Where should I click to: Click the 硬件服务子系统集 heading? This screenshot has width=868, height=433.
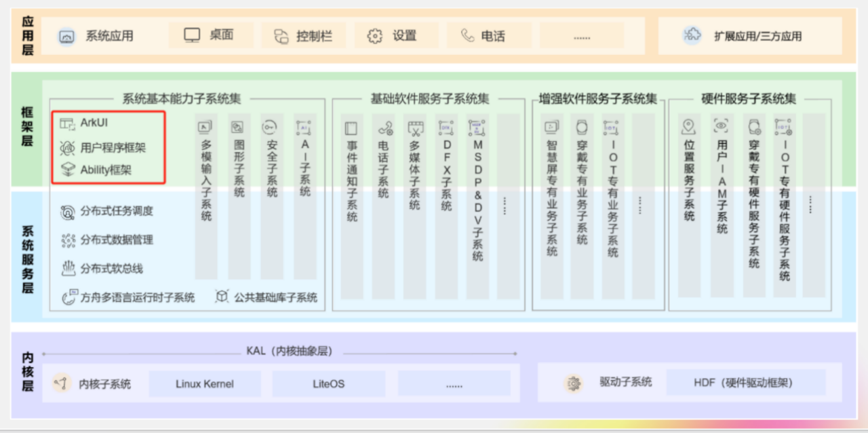point(749,99)
